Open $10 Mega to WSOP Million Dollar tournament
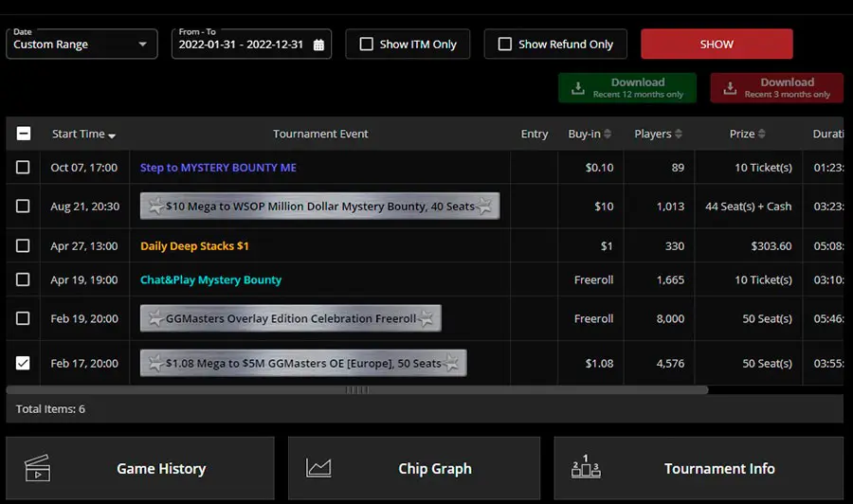853x504 pixels. (320, 207)
